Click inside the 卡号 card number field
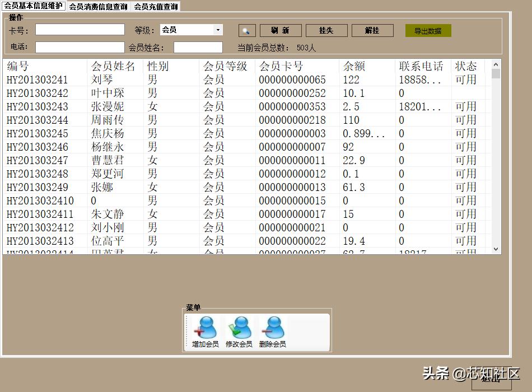 click(x=80, y=30)
